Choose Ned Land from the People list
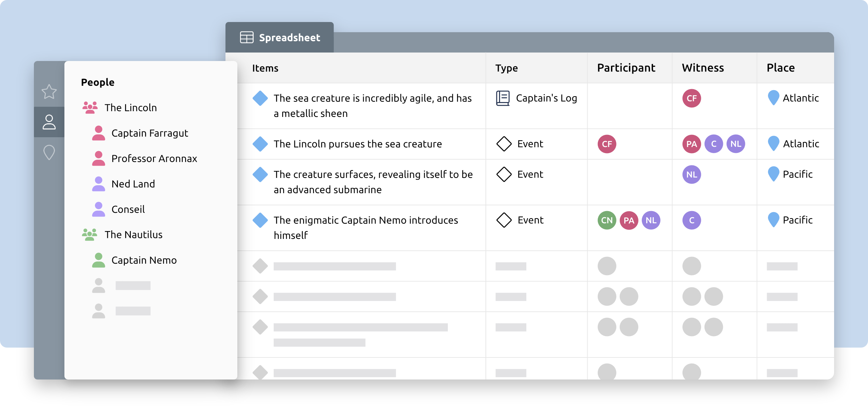This screenshot has width=868, height=410. (x=133, y=184)
